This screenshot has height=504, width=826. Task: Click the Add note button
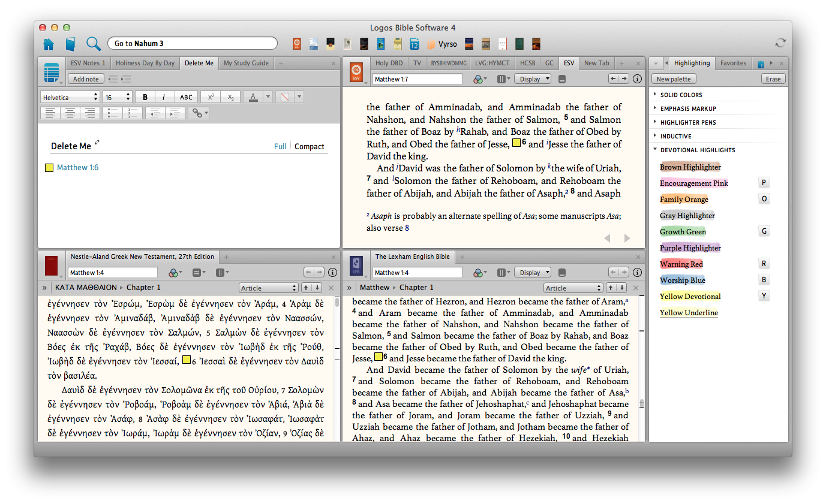[86, 79]
